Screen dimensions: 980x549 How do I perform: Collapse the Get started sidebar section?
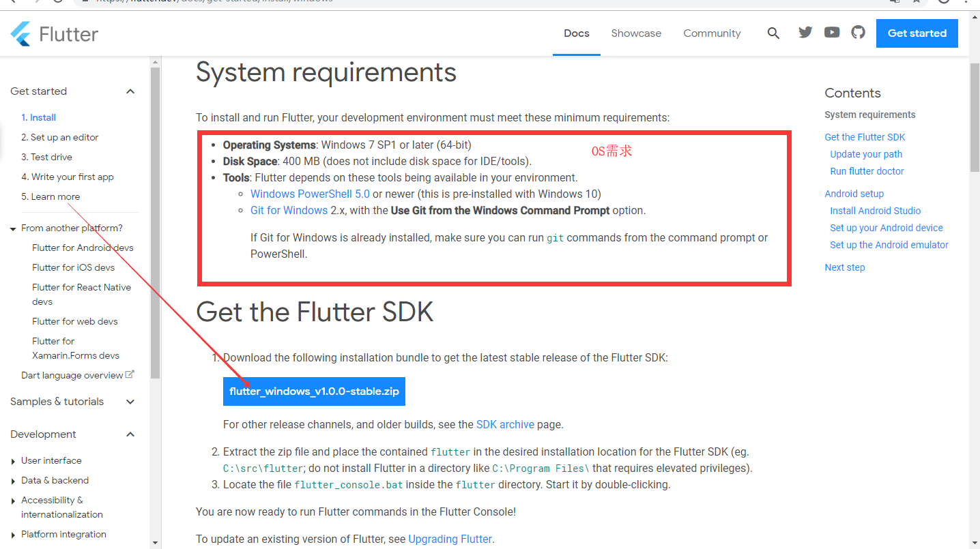(130, 91)
